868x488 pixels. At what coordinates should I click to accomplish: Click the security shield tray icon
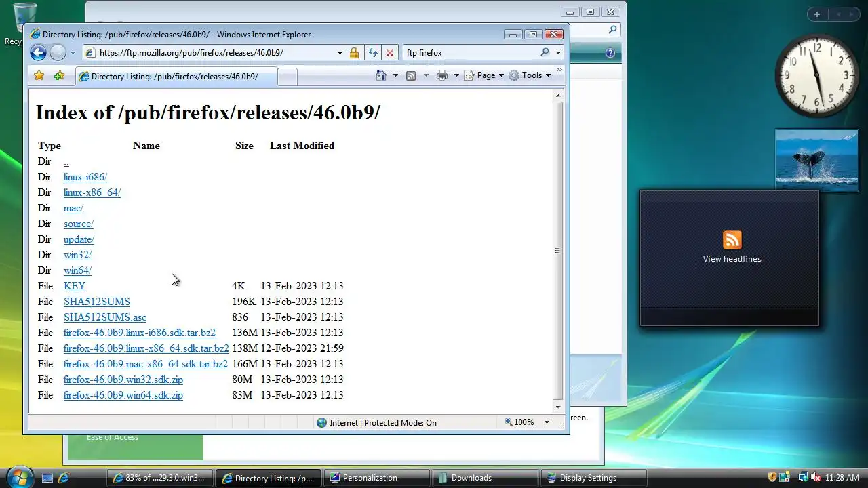pyautogui.click(x=772, y=478)
